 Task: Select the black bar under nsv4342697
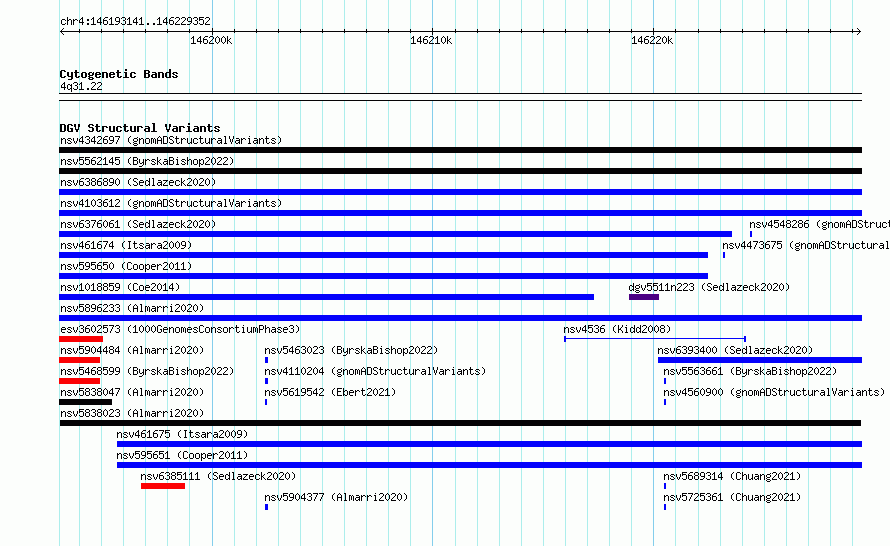[x=460, y=150]
